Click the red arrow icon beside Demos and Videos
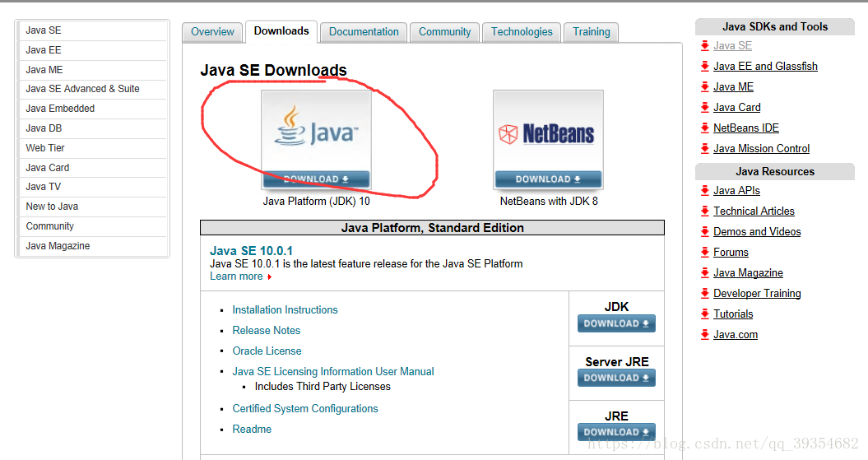This screenshot has width=868, height=460. [x=705, y=231]
